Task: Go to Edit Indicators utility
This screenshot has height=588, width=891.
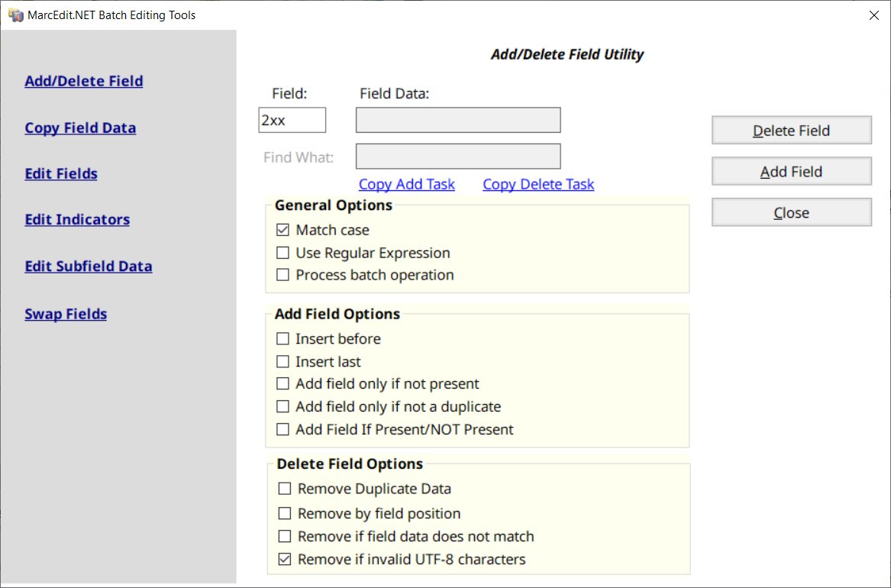Action: pos(77,220)
